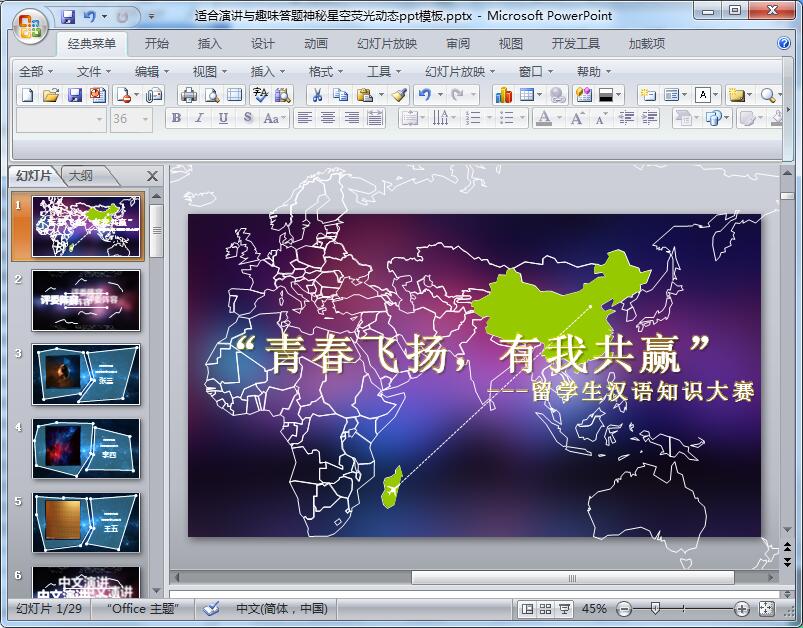Adjust the zoom slider handle

pos(654,609)
